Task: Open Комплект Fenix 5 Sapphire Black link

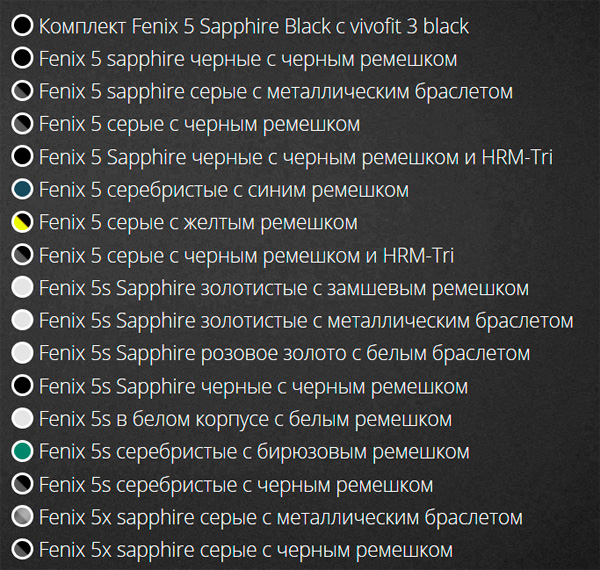Action: (253, 26)
